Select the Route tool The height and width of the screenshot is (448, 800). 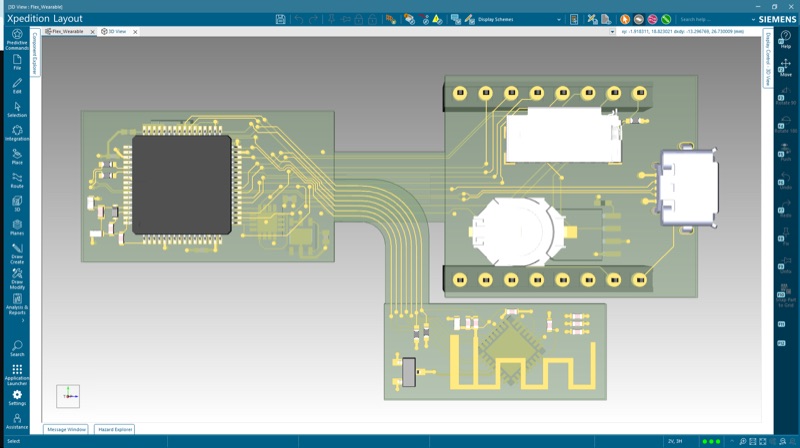tap(17, 181)
